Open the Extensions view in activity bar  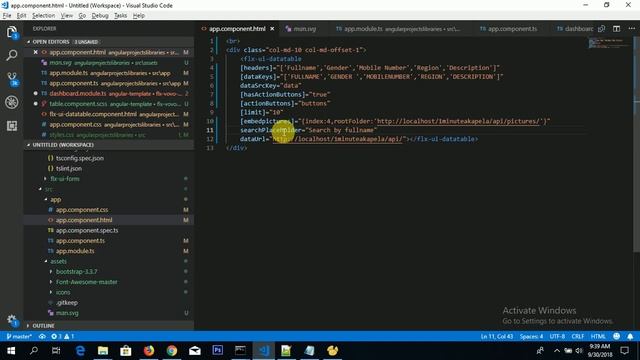[x=12, y=126]
